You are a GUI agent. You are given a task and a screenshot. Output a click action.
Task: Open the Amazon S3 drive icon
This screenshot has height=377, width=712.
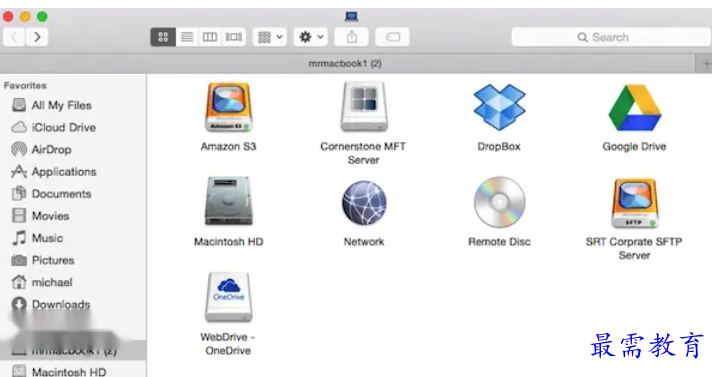tap(228, 107)
